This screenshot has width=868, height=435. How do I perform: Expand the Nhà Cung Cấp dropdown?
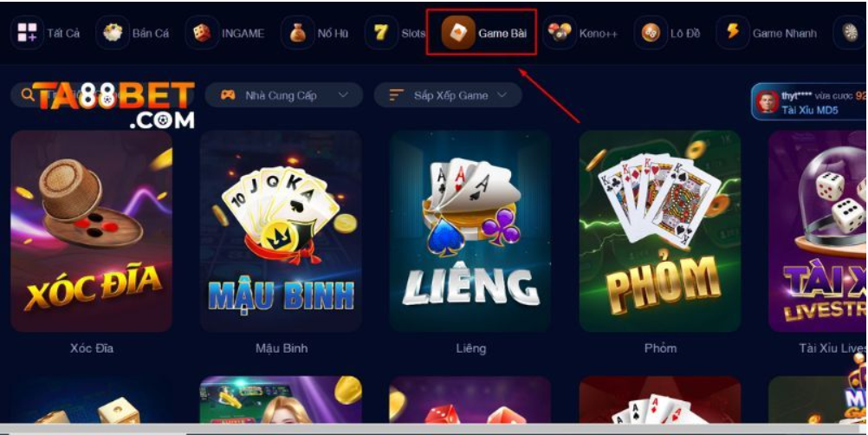(284, 95)
